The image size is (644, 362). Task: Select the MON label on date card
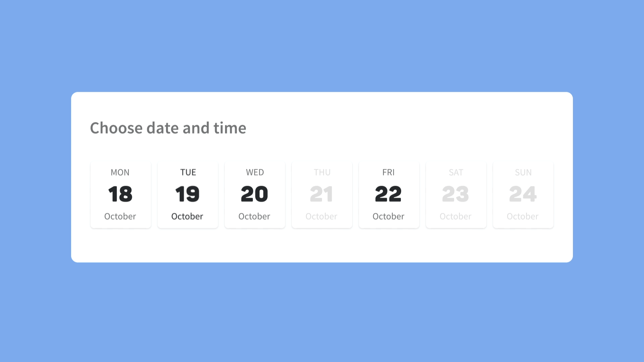click(x=120, y=172)
